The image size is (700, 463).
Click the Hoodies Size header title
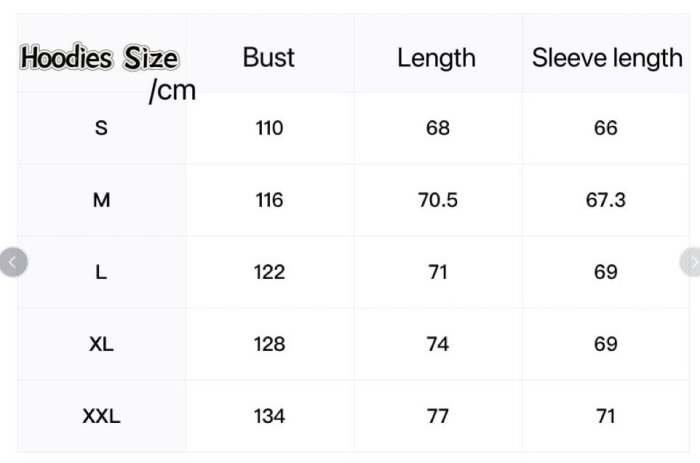99,59
